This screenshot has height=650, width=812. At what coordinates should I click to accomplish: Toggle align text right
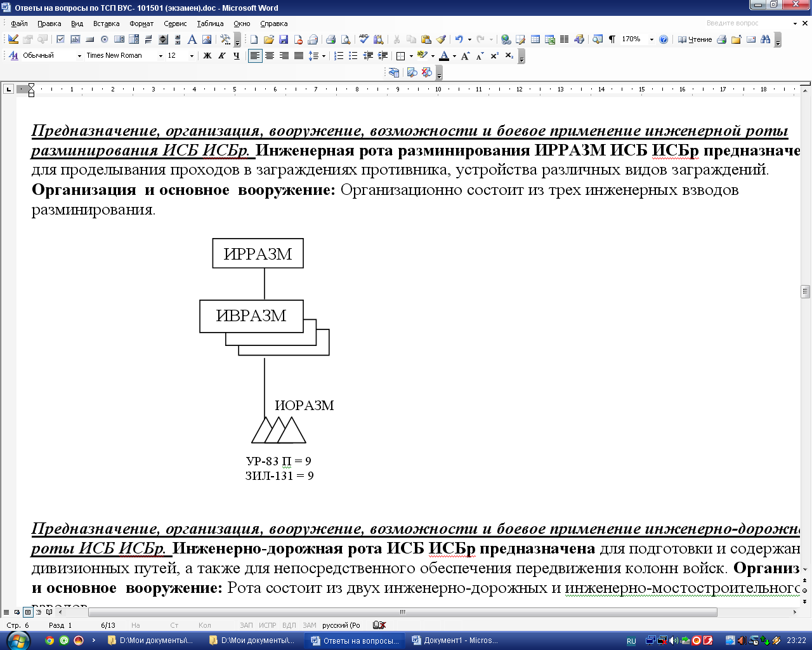tap(284, 56)
